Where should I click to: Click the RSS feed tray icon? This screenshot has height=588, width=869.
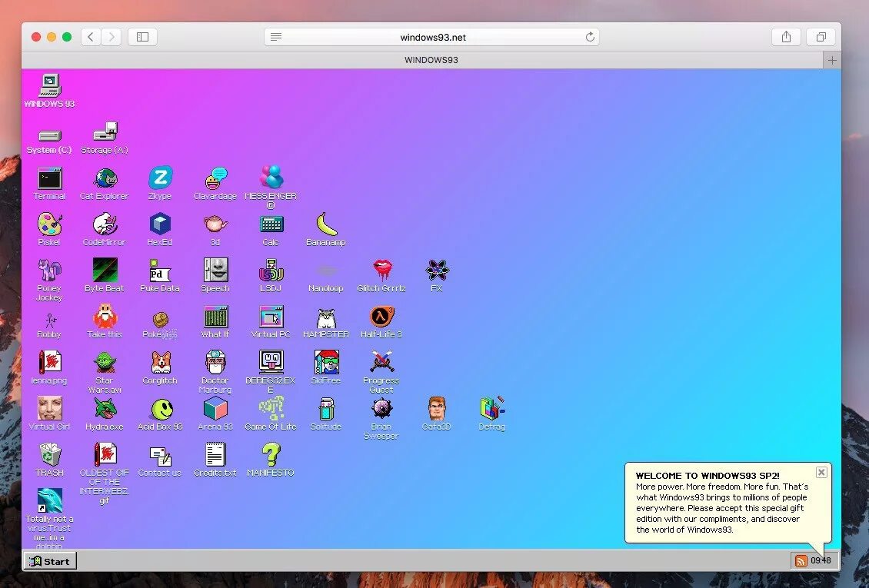tap(801, 561)
